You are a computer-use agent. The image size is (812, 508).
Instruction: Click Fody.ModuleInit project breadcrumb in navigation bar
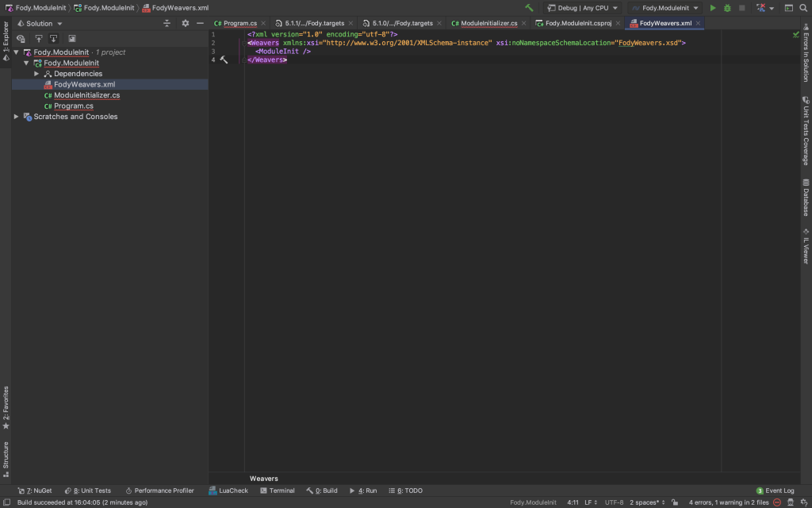[105, 8]
